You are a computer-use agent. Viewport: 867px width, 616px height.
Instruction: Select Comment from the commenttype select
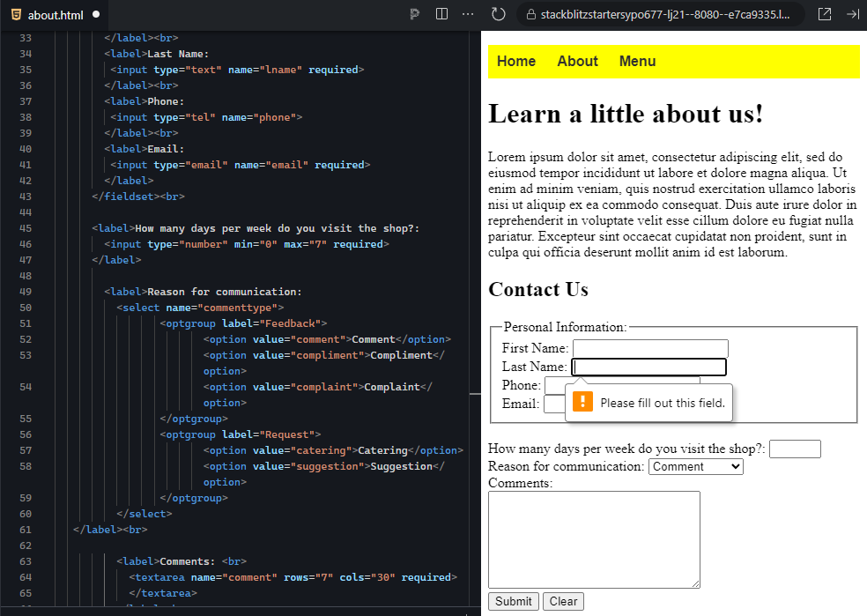[x=696, y=466]
